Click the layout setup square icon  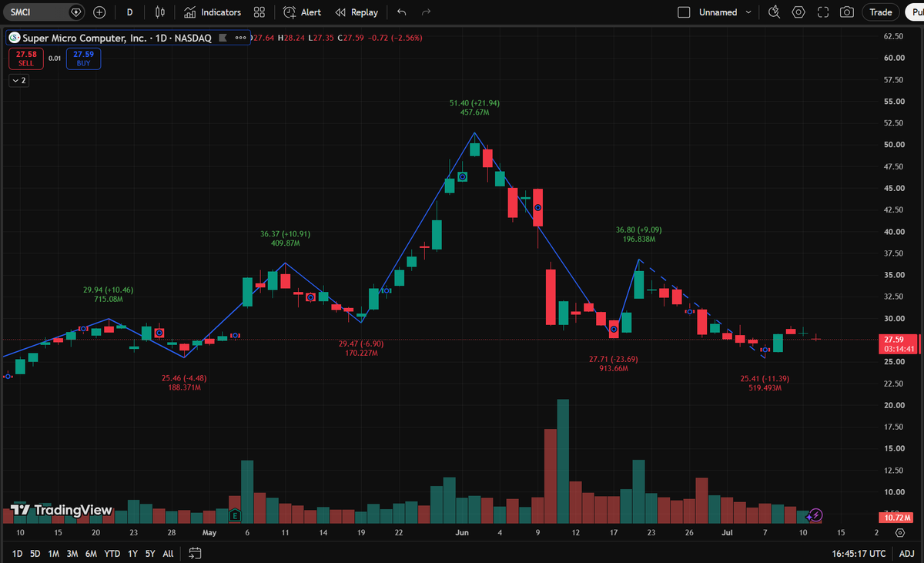coord(684,12)
